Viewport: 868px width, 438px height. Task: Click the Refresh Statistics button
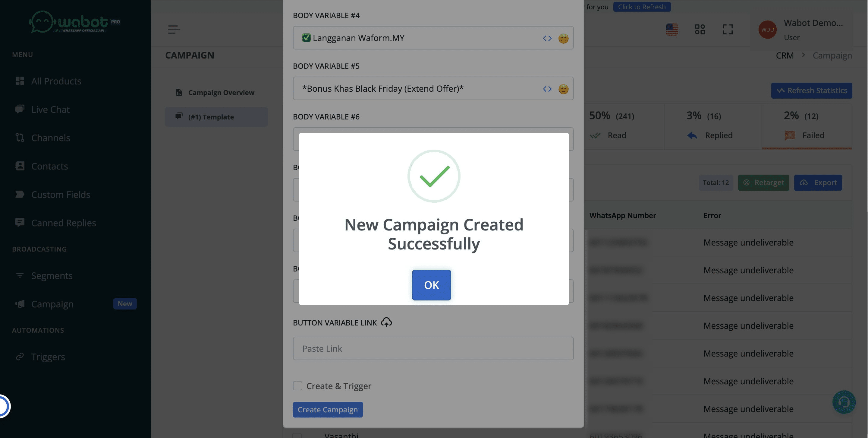coord(811,90)
